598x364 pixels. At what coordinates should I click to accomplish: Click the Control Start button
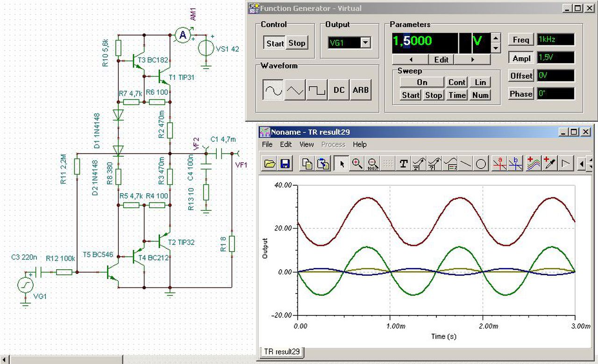click(275, 43)
